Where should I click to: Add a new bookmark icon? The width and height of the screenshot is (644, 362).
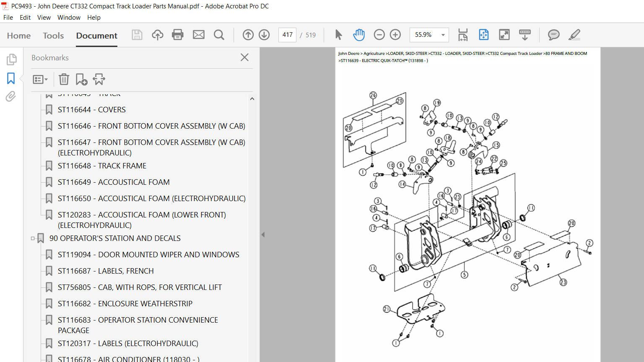(x=81, y=79)
